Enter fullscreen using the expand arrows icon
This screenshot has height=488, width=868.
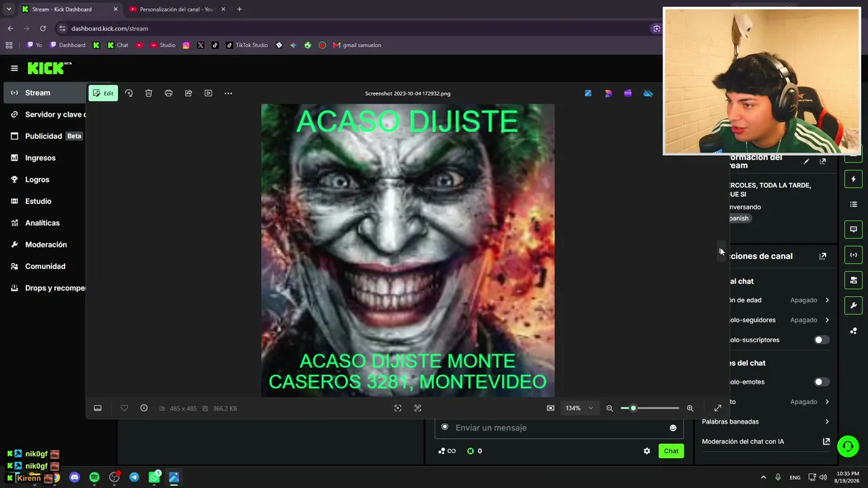717,408
